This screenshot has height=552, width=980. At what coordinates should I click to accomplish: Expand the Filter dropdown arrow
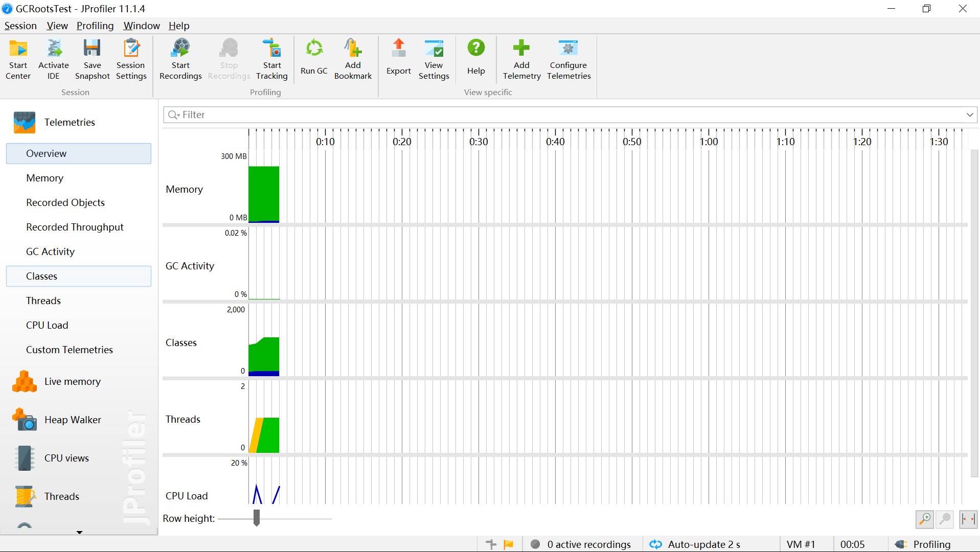pos(969,115)
